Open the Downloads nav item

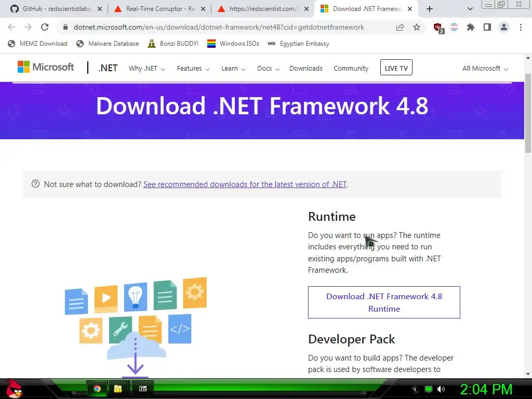pos(305,69)
